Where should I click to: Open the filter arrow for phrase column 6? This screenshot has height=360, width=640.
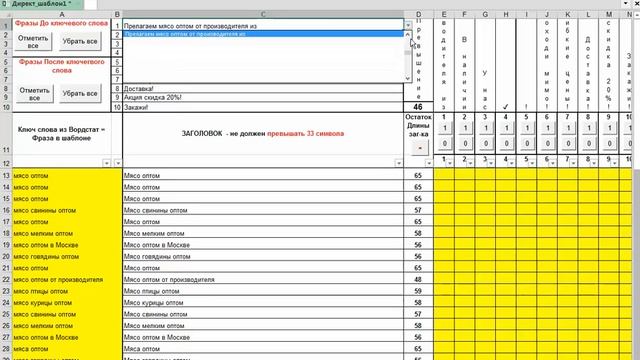pos(553,163)
